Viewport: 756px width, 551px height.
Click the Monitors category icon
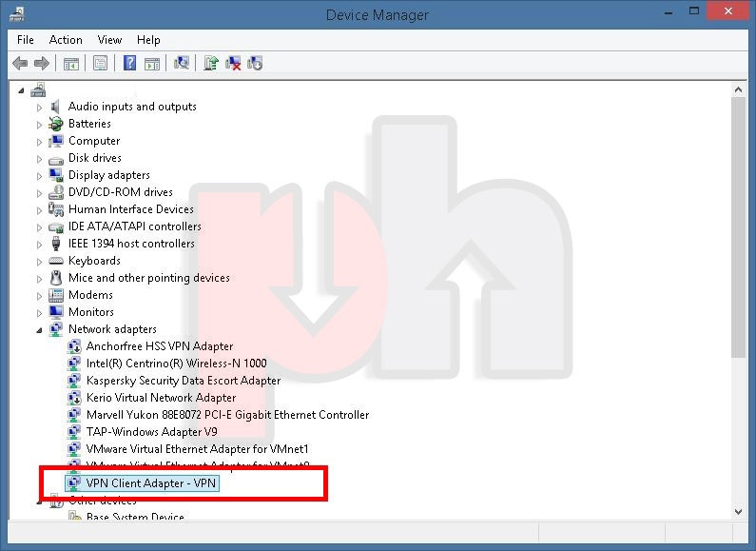coord(56,312)
